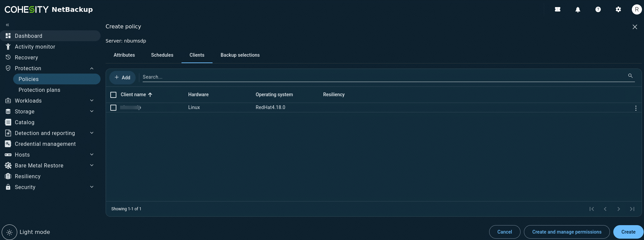
Task: Go to last page of clients
Action: (x=632, y=209)
